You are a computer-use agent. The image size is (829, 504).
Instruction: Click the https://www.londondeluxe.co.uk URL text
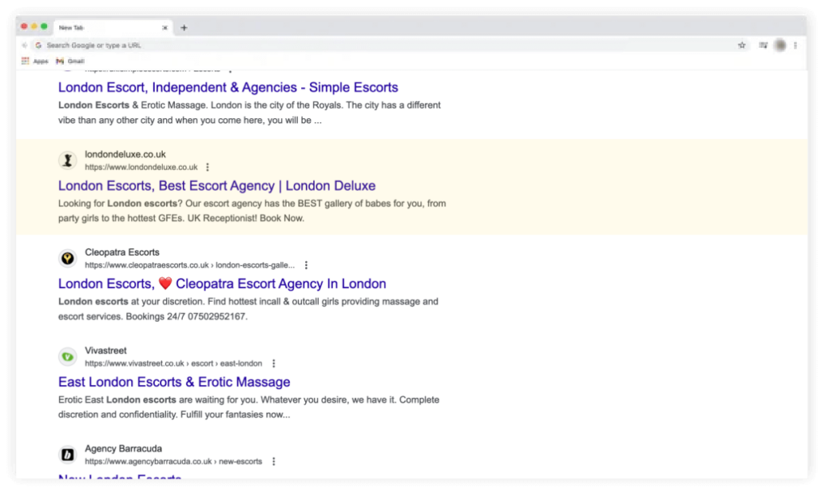pyautogui.click(x=141, y=167)
